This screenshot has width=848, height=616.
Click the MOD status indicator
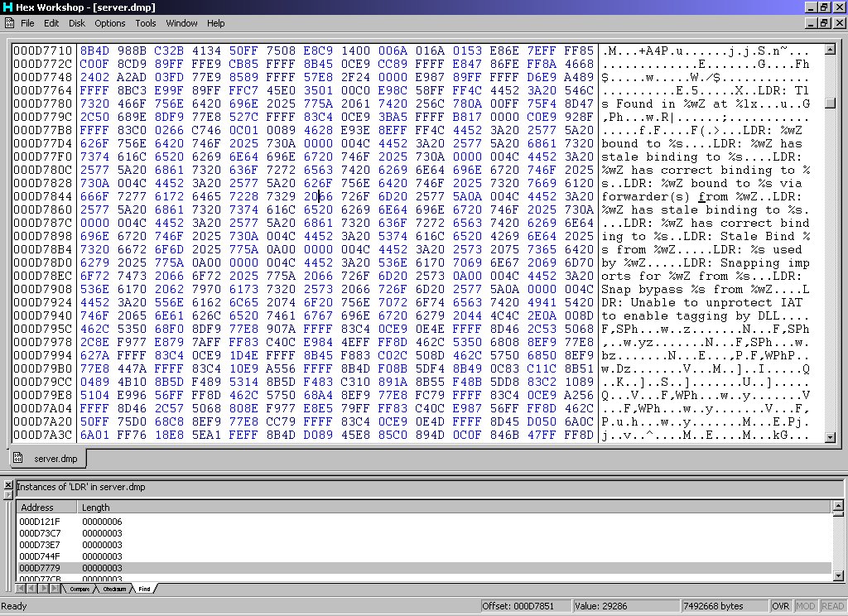(805, 606)
